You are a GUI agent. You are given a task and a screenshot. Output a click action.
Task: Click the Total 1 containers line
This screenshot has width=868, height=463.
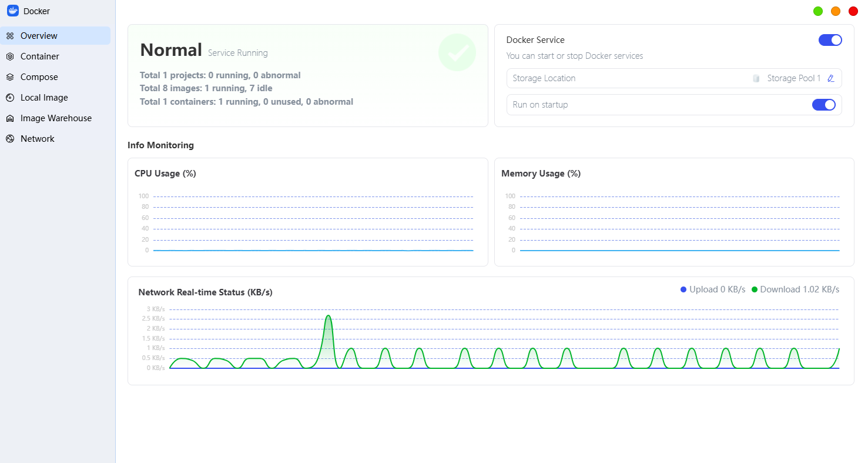point(247,102)
